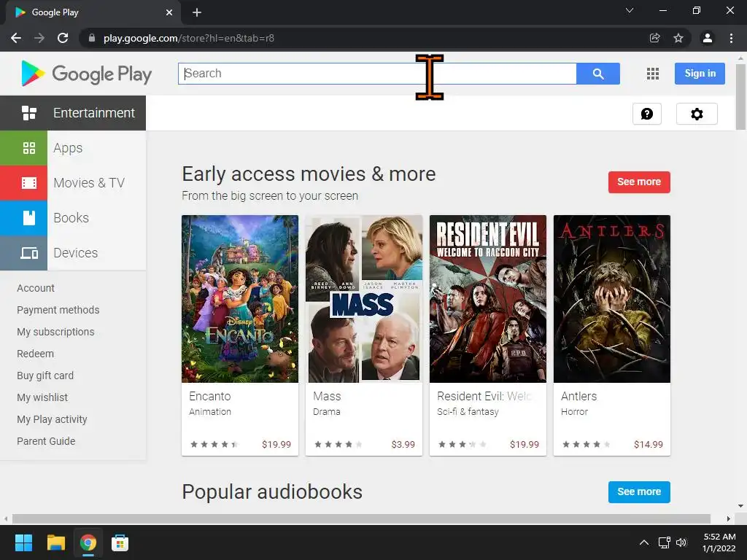
Task: Click the red Movies & TV film icon
Action: (x=29, y=183)
